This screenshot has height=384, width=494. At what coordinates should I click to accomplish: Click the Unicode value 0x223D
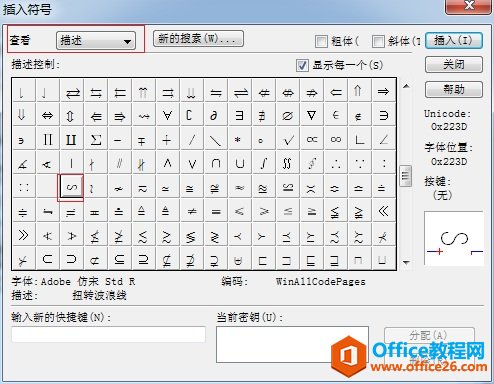pos(449,127)
